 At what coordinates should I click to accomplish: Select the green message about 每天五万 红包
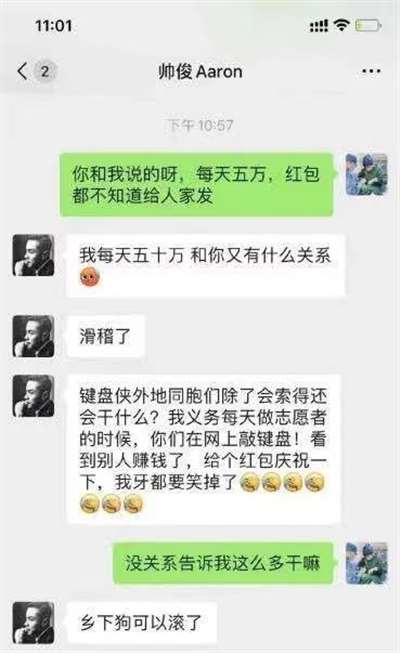197,184
